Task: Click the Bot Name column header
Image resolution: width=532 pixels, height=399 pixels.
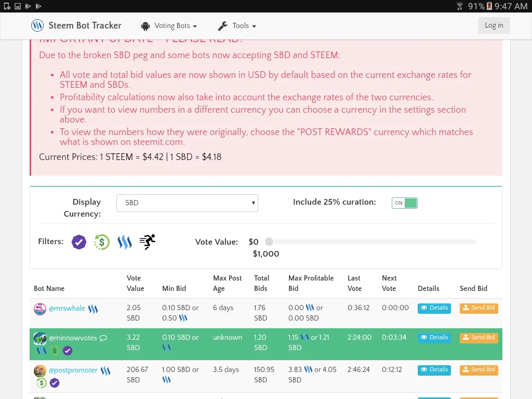Action: [x=49, y=288]
